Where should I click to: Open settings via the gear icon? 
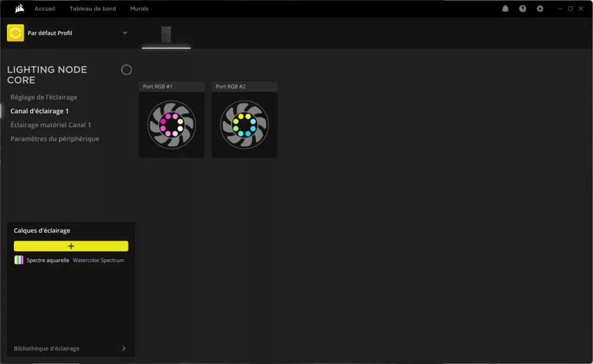(x=540, y=9)
